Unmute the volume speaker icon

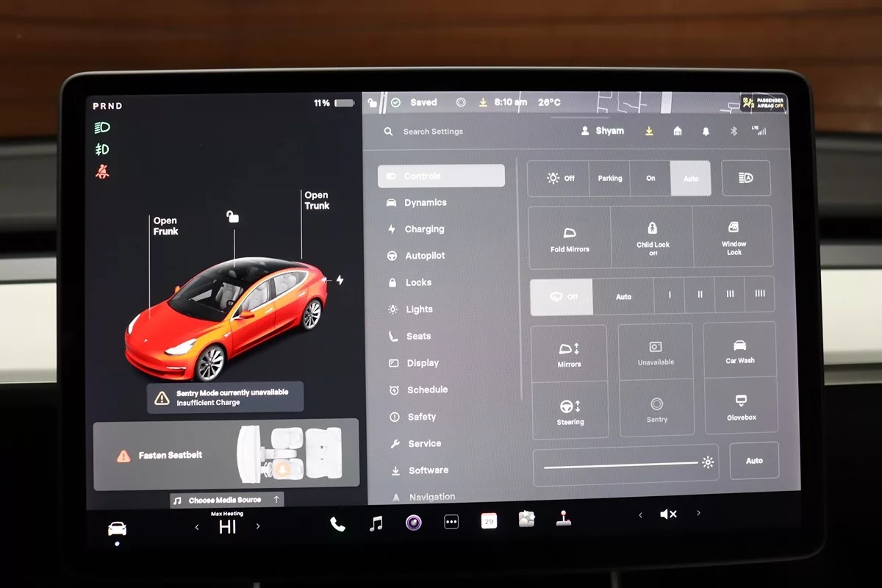tap(668, 514)
